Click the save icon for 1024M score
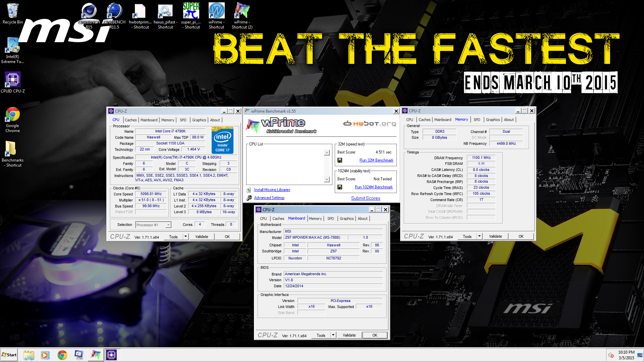 tap(340, 187)
